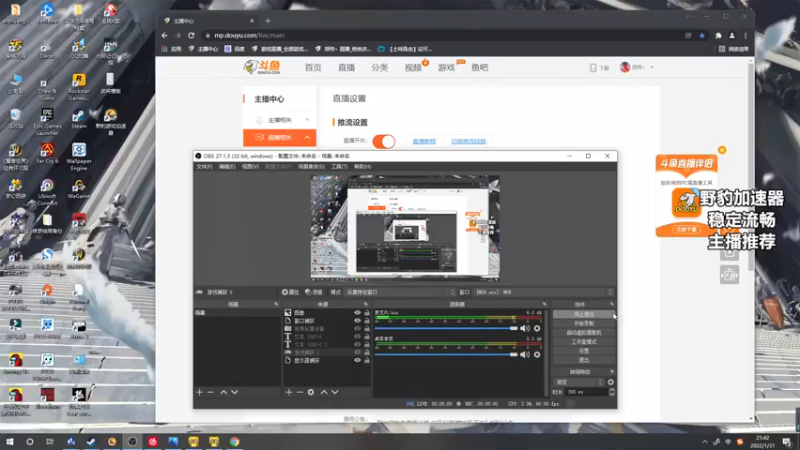Move source down in the Sources panel
This screenshot has width=800, height=450.
[x=335, y=392]
